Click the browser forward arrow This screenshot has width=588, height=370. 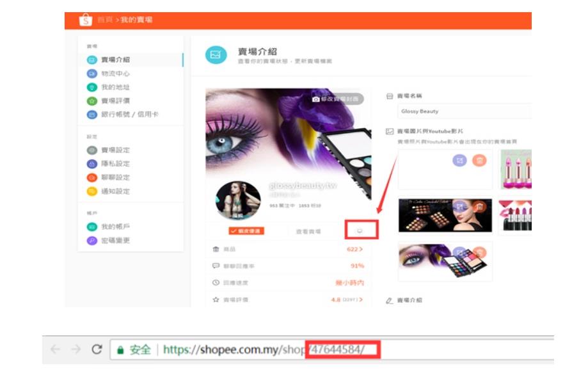coord(76,350)
